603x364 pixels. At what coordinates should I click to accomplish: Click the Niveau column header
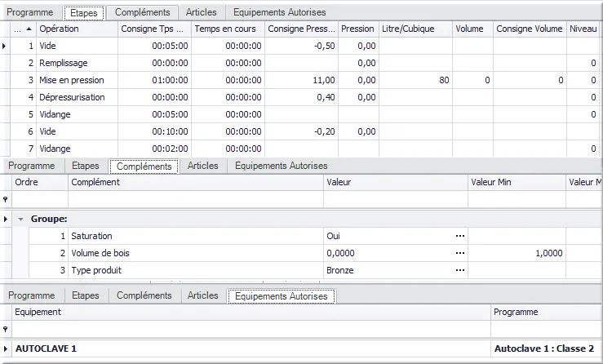point(583,29)
